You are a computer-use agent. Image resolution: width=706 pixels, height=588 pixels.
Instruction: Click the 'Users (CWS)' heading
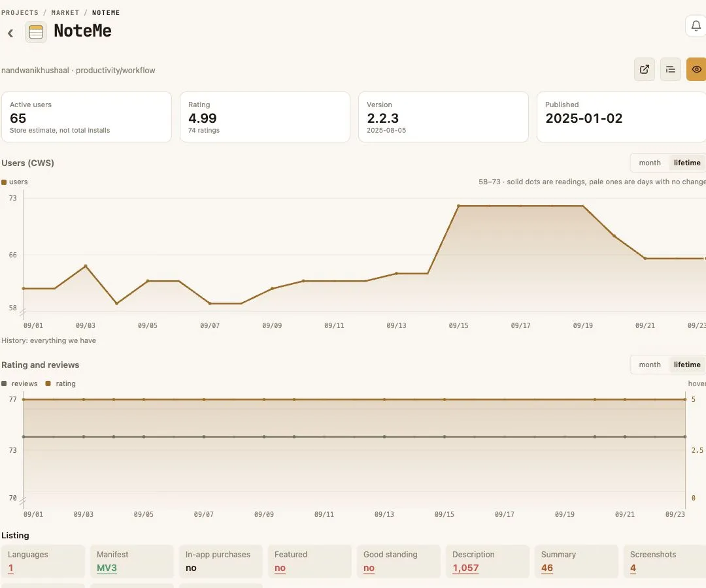[x=27, y=163]
